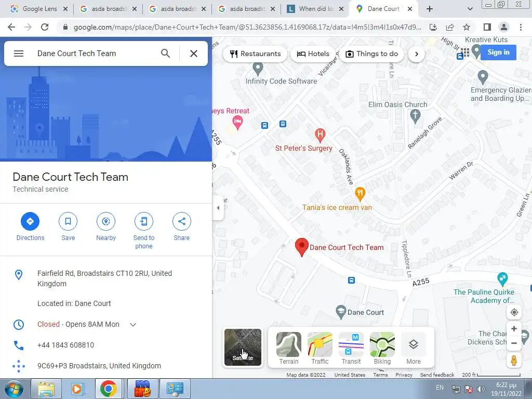Click the plus code 9C69+P3 Broadstairs
Screen dimensions: 532x399
[x=99, y=366]
